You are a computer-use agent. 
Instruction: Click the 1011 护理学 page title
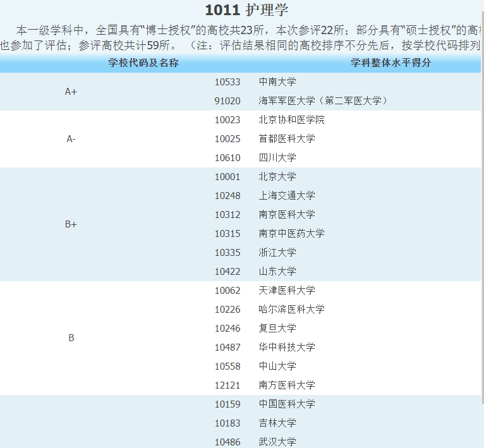click(x=246, y=10)
